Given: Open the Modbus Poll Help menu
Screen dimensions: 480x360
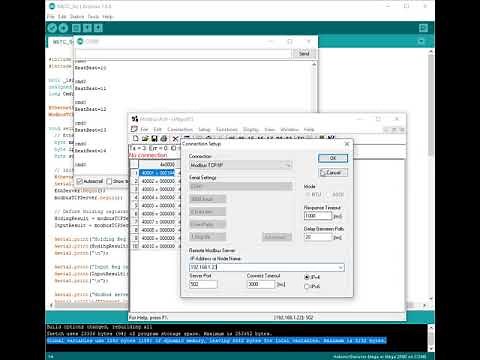Looking at the screenshot, I should [x=309, y=129].
